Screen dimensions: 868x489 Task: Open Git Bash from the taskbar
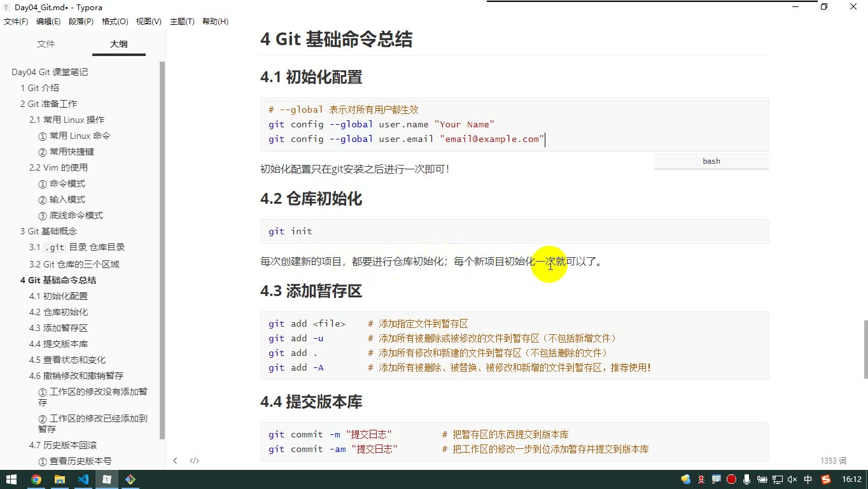coord(130,479)
